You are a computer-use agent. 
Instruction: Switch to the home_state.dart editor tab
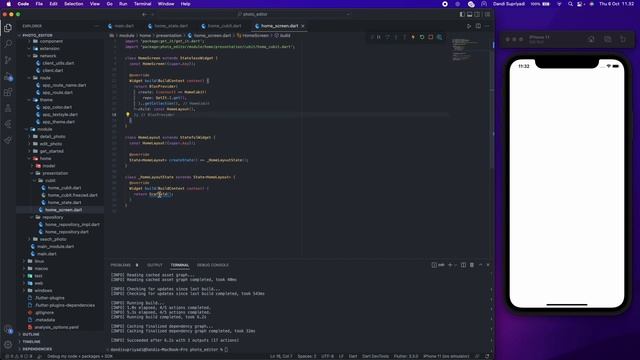(168, 26)
